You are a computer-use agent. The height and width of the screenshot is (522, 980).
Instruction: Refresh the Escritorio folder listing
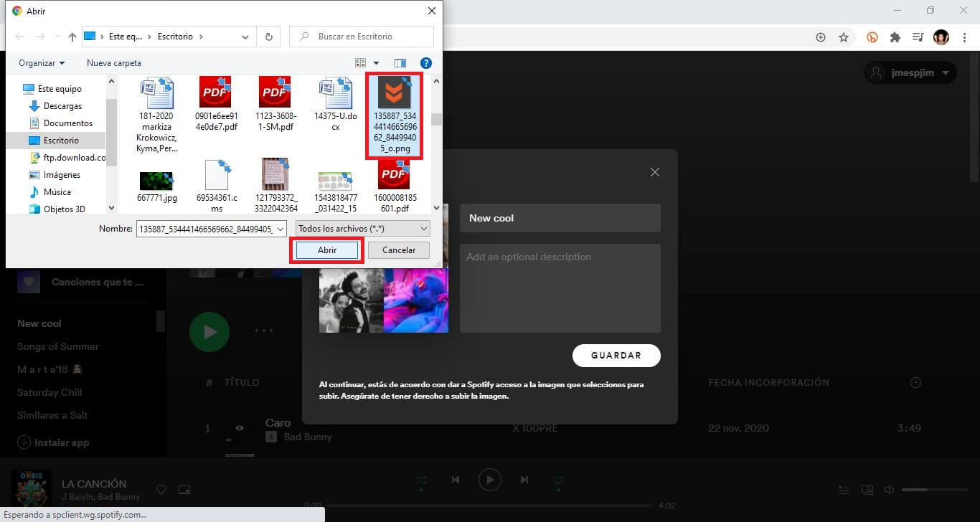(x=269, y=37)
